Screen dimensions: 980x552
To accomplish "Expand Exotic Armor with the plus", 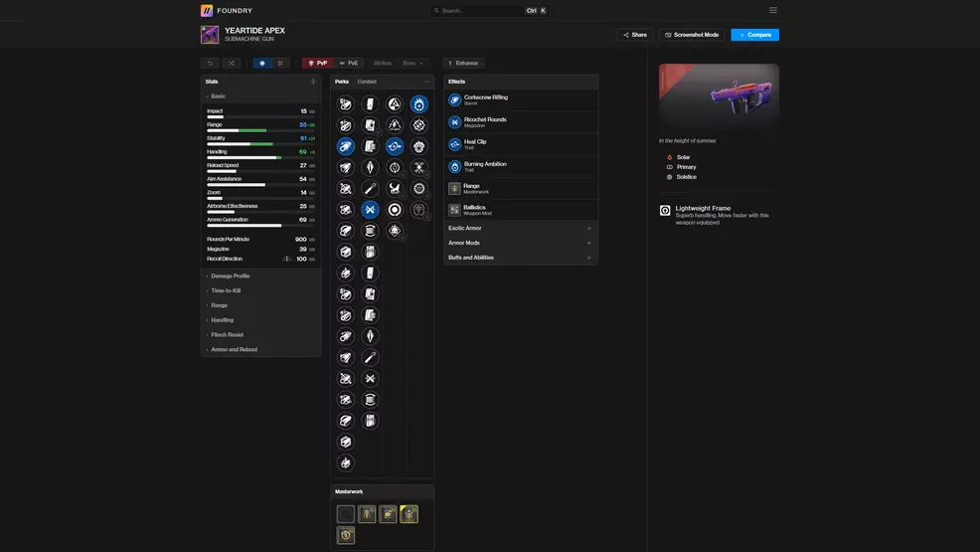I will click(588, 228).
